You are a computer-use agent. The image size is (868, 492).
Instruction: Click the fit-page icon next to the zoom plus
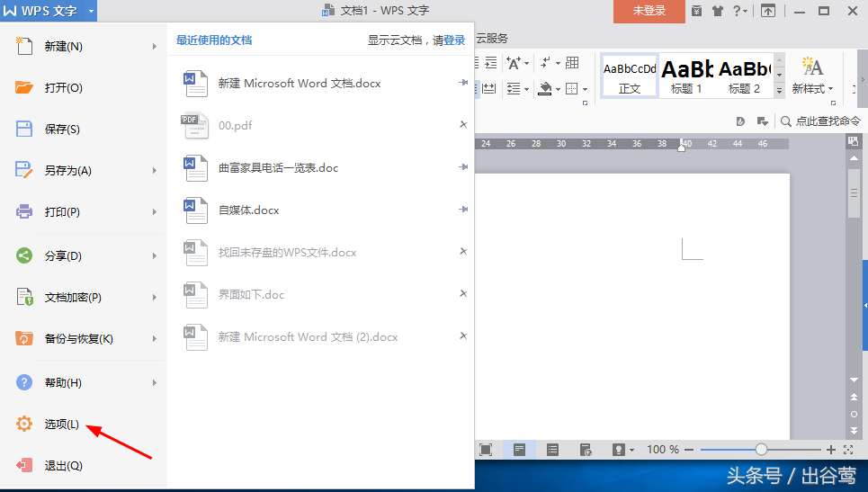(x=848, y=450)
